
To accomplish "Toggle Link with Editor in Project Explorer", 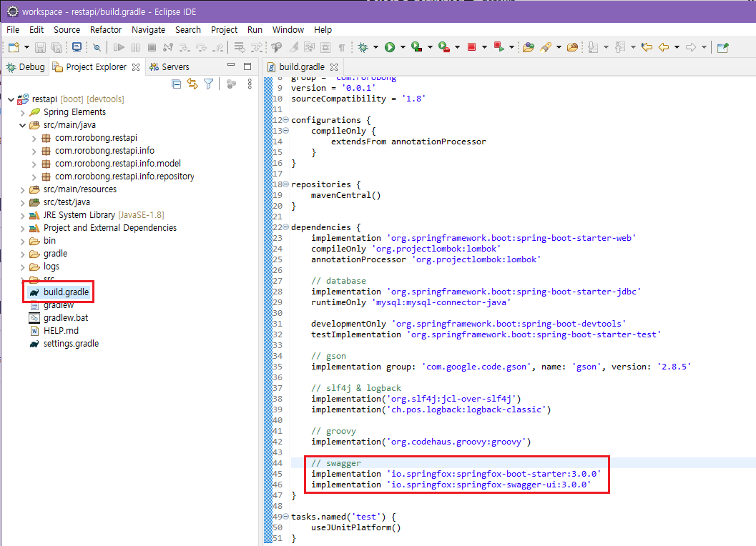I will [192, 84].
